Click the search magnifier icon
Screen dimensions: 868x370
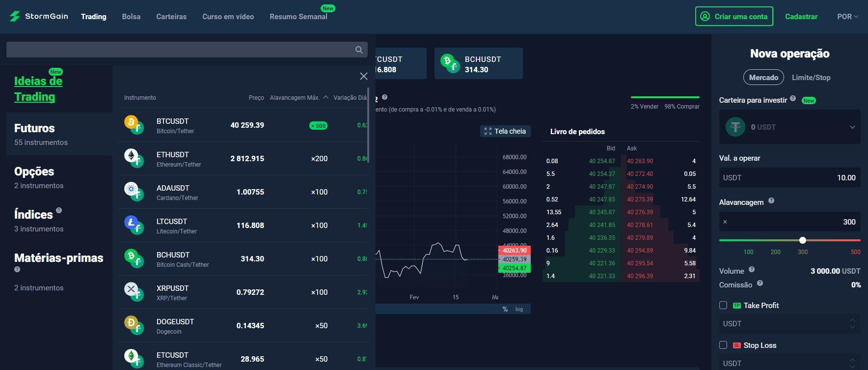359,50
